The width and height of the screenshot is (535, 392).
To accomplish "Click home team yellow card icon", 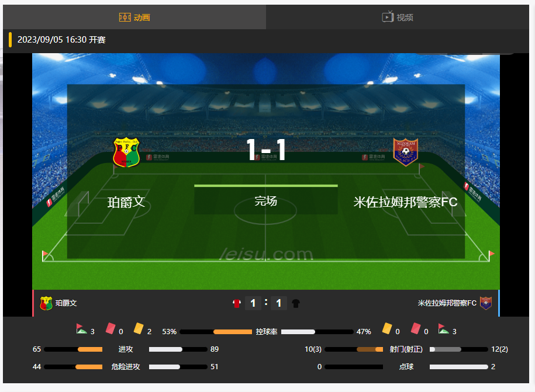I will point(139,328).
